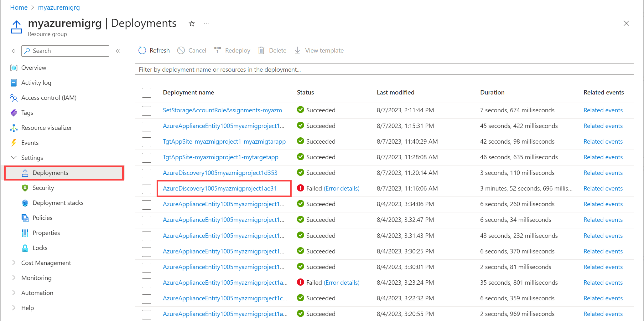Screen dimensions: 644x321
Task: Click Related events for TgtAppSite-myazmigproject1-mytargetapp
Action: 603,157
